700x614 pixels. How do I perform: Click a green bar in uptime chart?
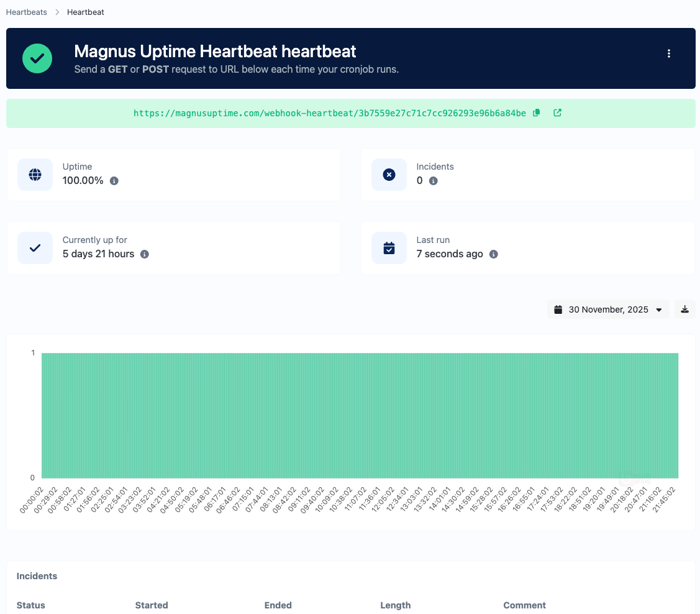tap(360, 415)
